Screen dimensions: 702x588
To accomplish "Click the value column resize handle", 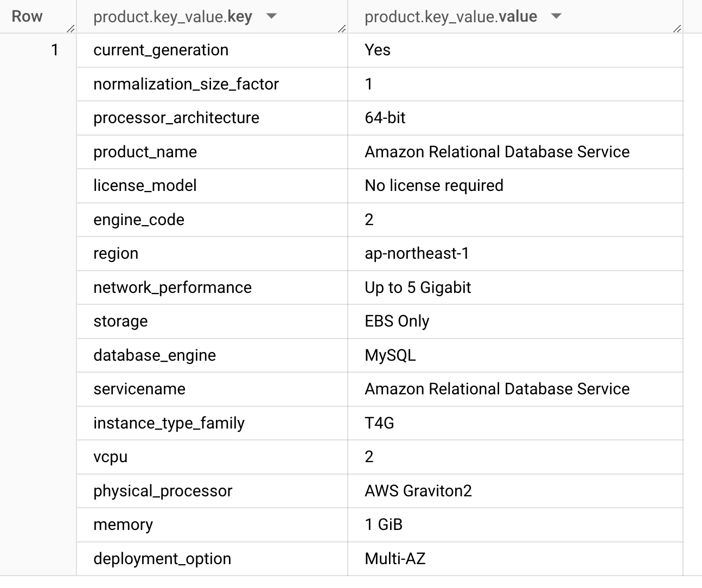I will tap(677, 29).
